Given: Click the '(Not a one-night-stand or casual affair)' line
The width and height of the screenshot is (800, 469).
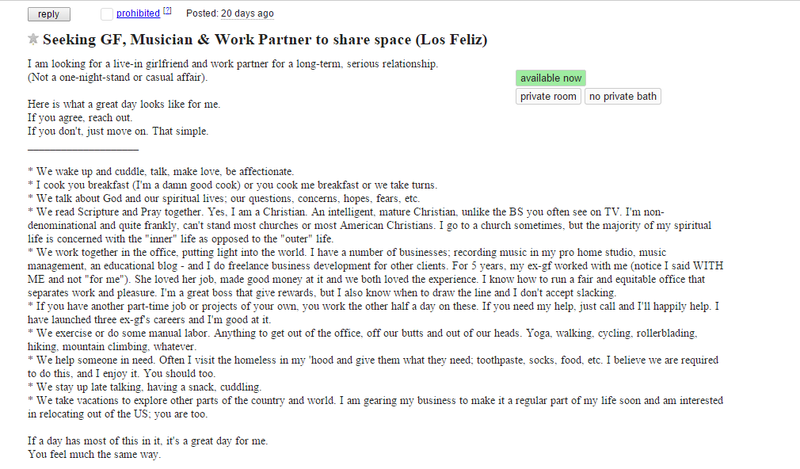Looking at the screenshot, I should click(x=117, y=78).
